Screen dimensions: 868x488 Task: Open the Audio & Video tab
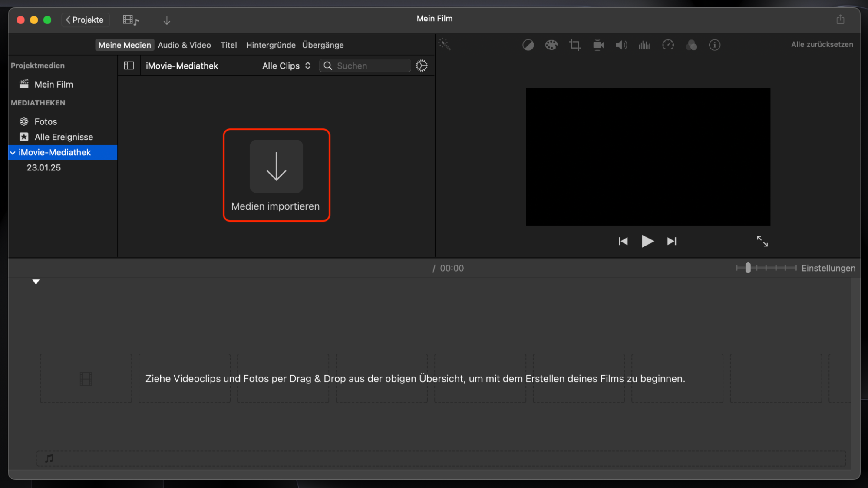pos(185,45)
